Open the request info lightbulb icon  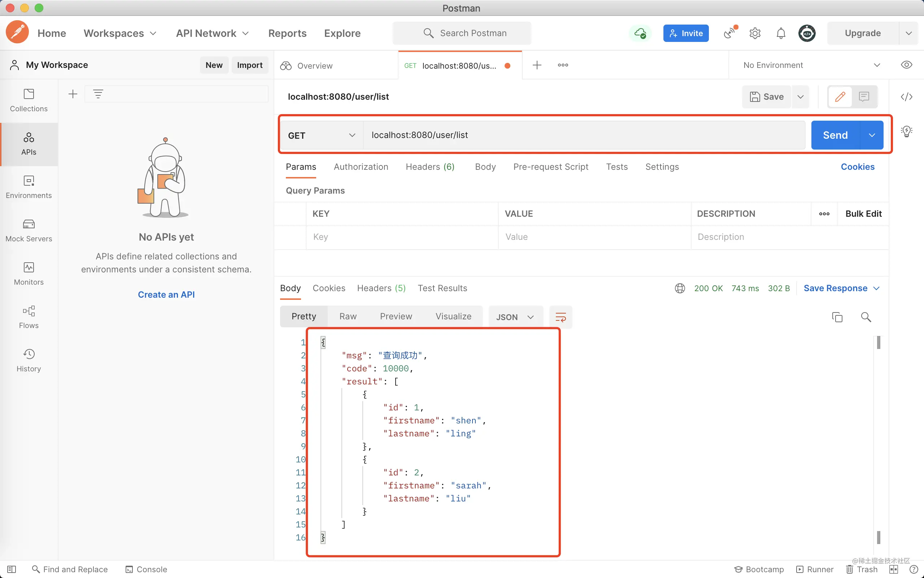[906, 131]
